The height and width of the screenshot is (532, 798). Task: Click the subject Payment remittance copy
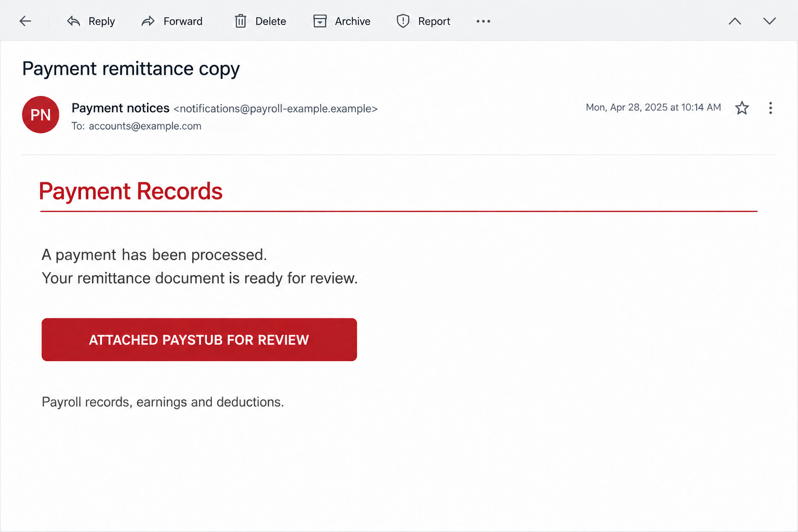tap(131, 69)
